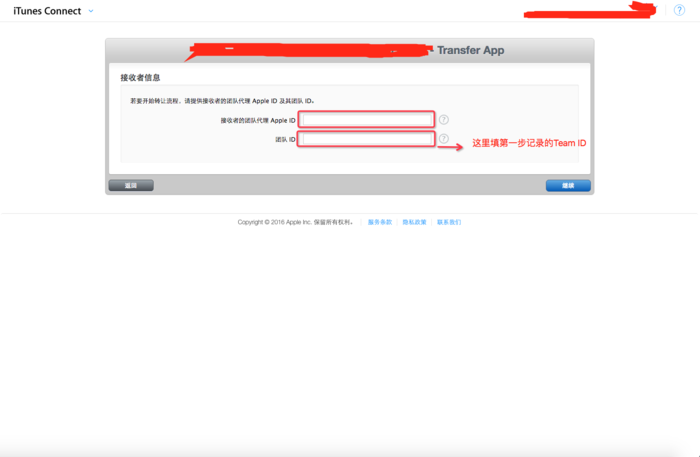
Task: Follow the 联系我们 footer link
Action: [x=448, y=222]
